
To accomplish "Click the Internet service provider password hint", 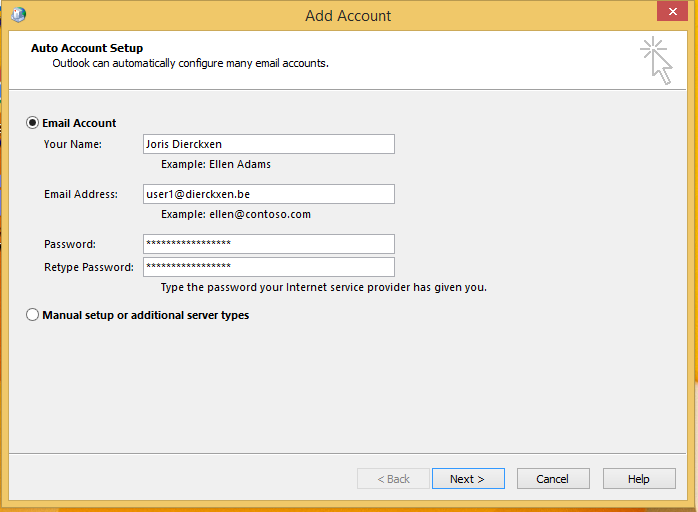I will coord(323,288).
